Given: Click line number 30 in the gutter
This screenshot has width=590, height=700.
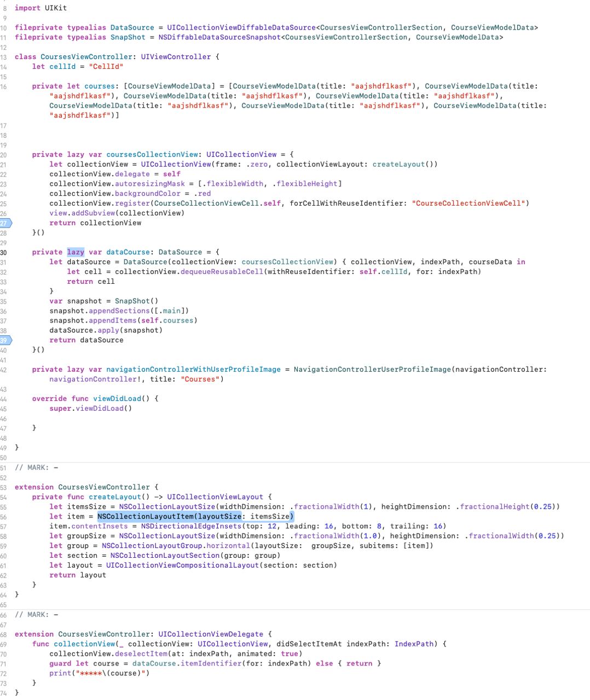Looking at the screenshot, I should click(3, 253).
